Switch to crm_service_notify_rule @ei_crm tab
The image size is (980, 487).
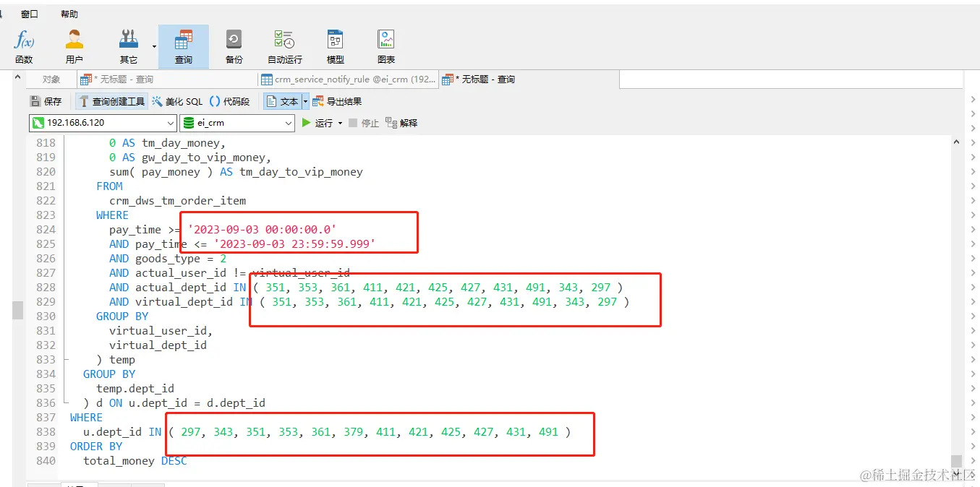348,79
